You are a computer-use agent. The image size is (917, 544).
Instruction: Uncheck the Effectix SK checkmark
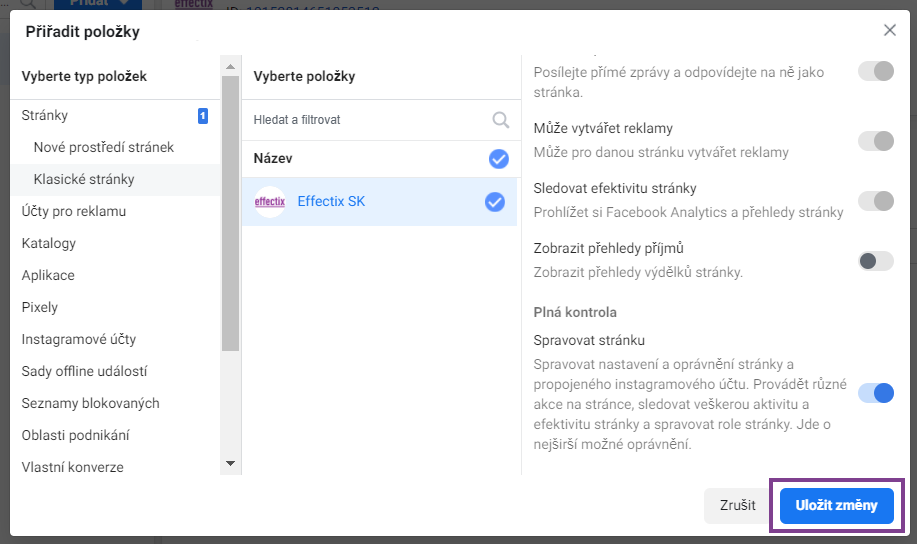[x=495, y=202]
